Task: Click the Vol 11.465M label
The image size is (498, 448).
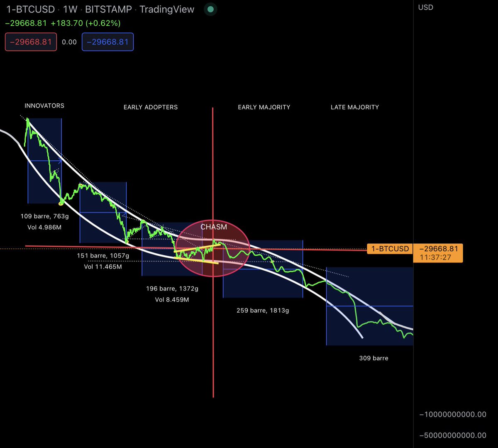Action: [103, 267]
